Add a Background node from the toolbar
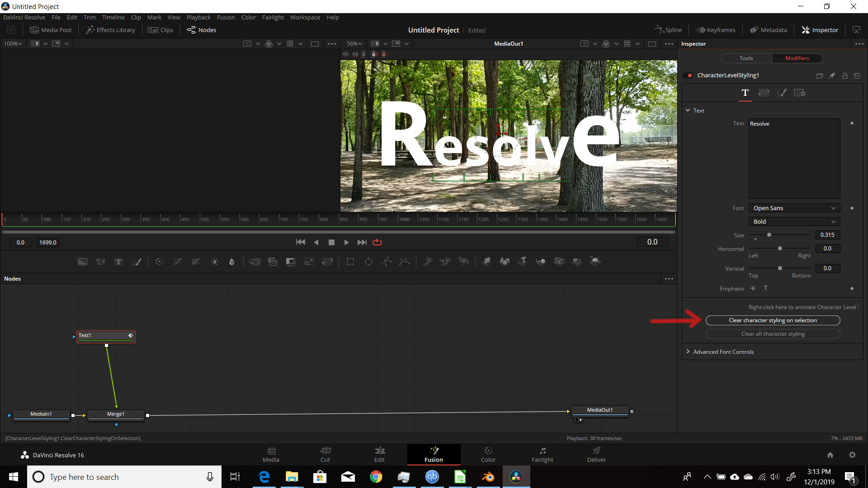868x488 pixels. tap(82, 262)
